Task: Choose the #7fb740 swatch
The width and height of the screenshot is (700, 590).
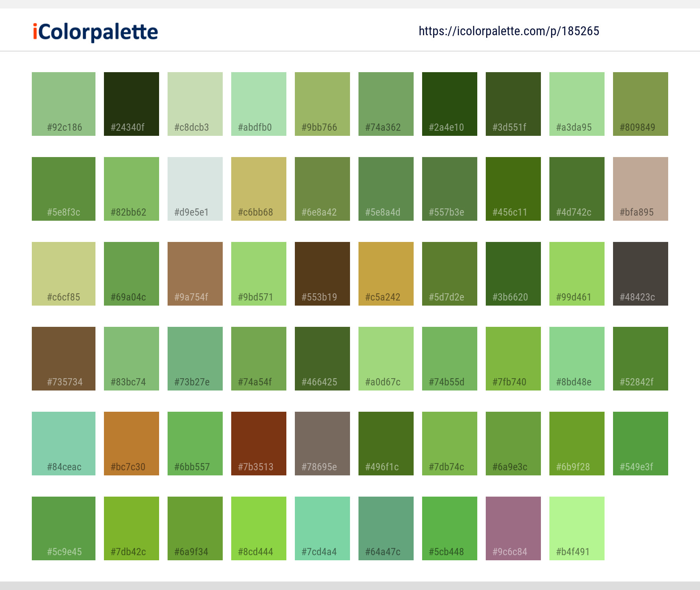Action: click(513, 359)
